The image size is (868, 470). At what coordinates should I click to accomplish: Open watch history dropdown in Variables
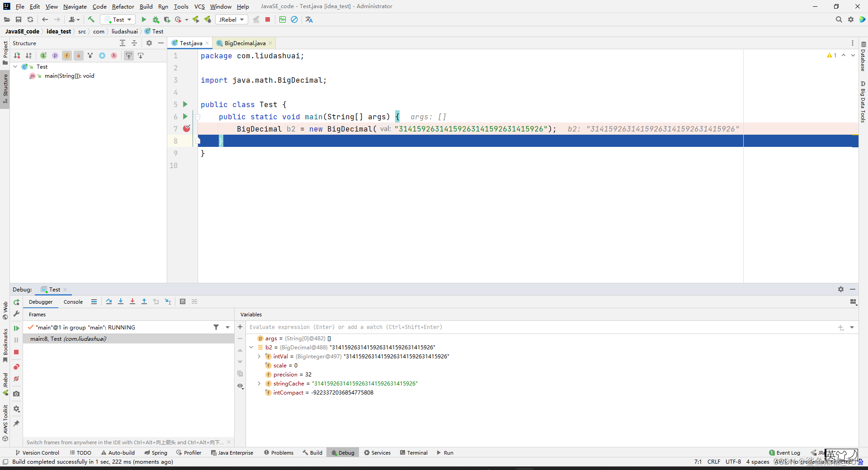coord(852,327)
